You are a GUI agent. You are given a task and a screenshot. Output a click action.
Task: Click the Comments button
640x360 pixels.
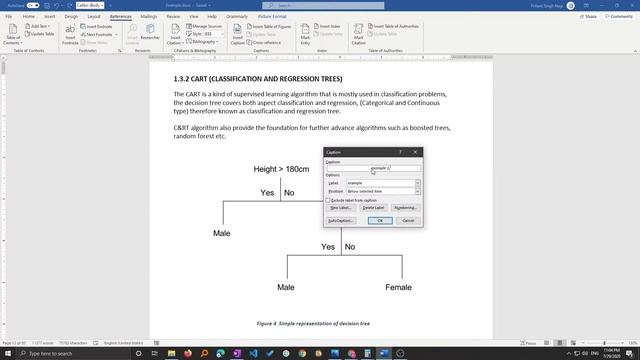click(x=619, y=16)
